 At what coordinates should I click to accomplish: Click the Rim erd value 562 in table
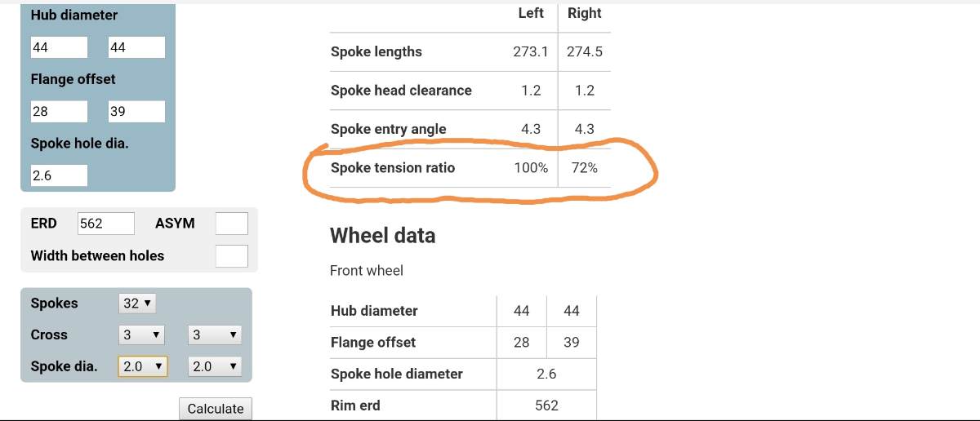click(x=546, y=405)
